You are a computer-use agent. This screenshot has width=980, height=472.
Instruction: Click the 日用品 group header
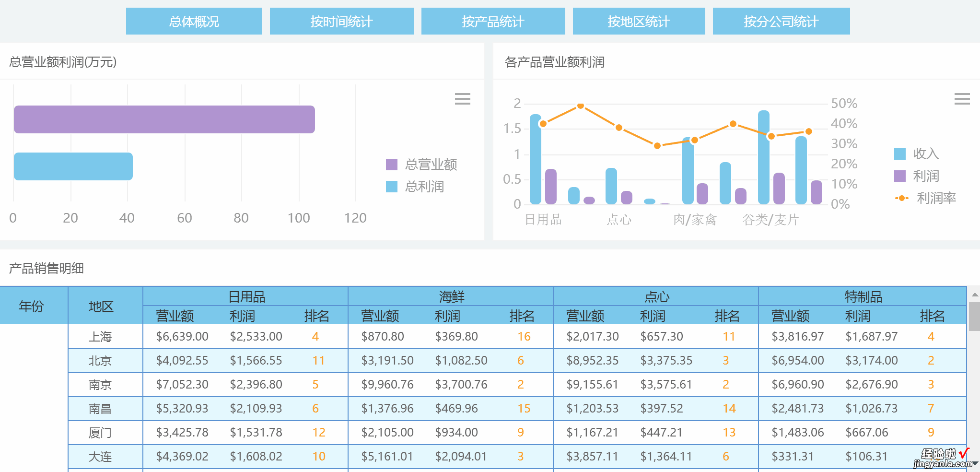tap(246, 296)
